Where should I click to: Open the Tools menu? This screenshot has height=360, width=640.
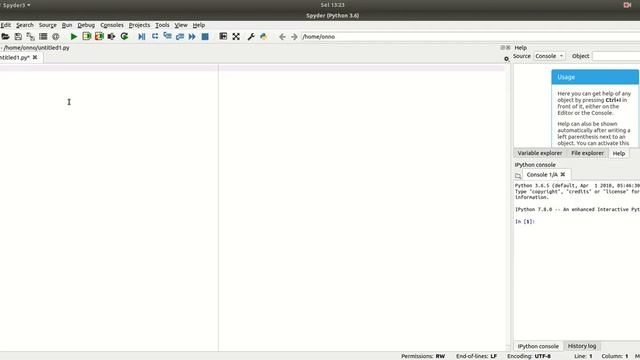[x=162, y=25]
